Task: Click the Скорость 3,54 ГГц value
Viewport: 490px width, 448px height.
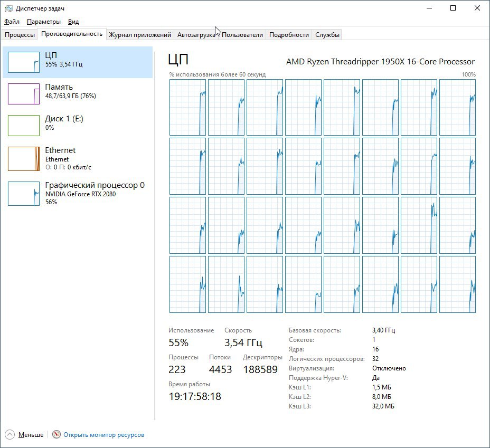Action: [x=243, y=343]
